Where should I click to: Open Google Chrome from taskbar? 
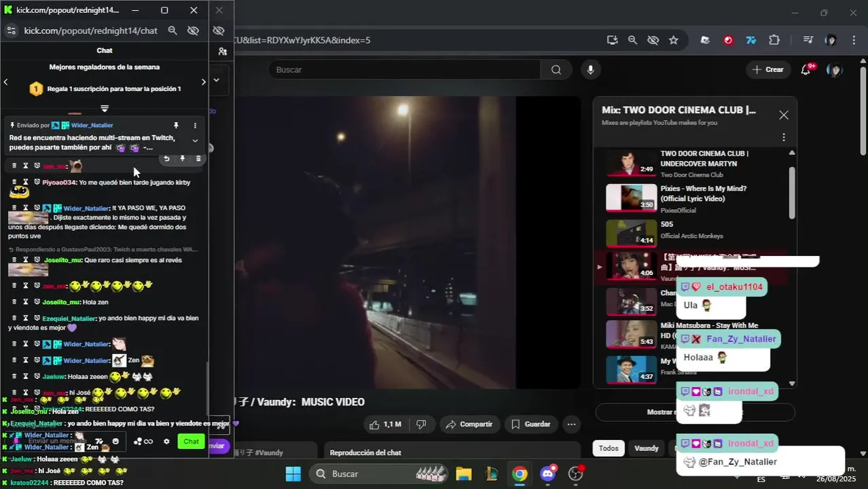click(x=520, y=473)
